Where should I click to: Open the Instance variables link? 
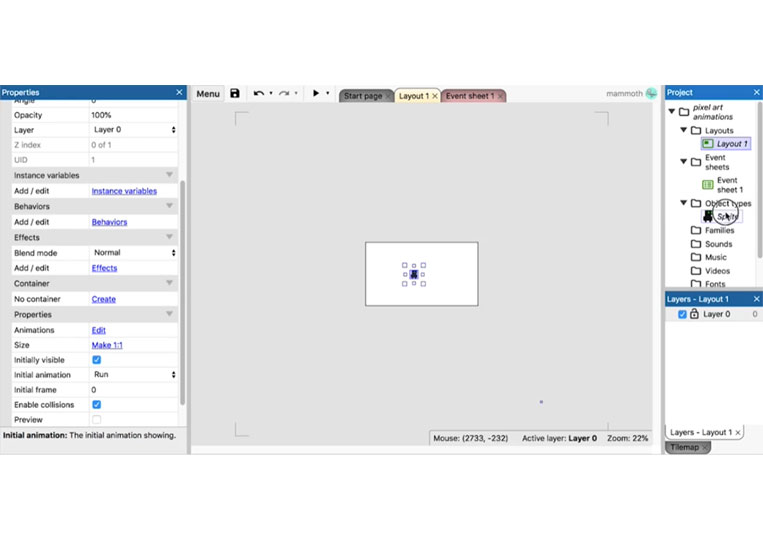tap(124, 191)
